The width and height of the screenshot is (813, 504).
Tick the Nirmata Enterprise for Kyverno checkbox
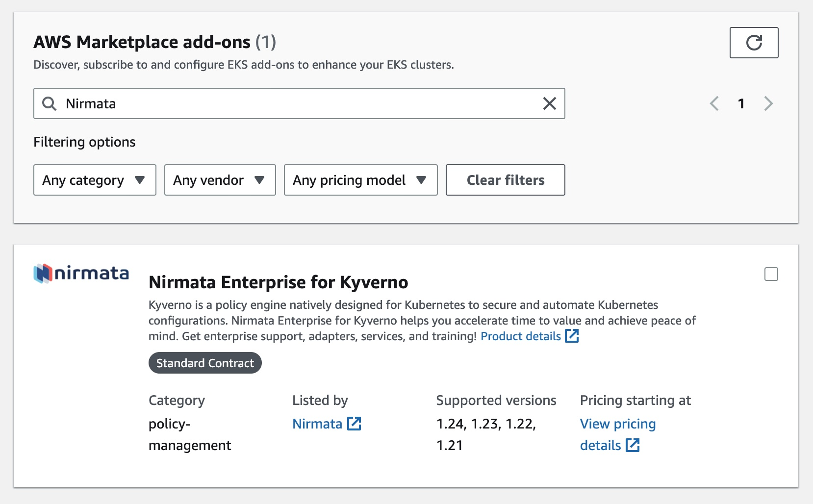tap(771, 274)
